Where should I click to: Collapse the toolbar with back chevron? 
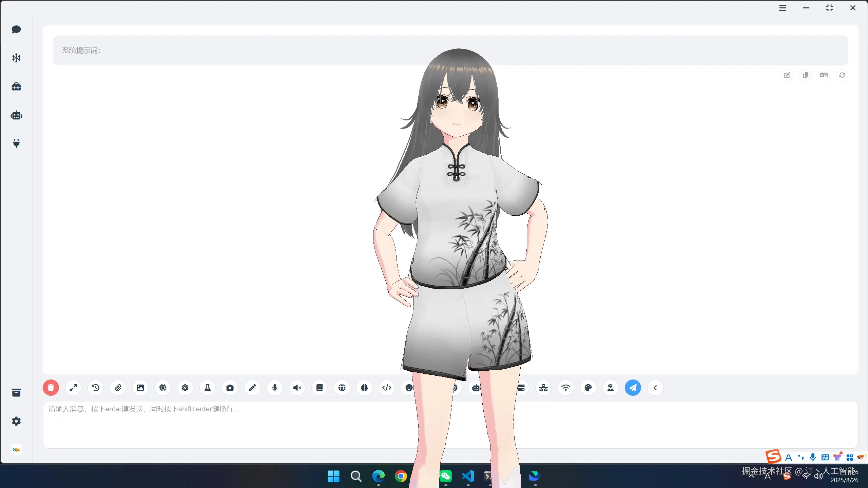click(x=655, y=388)
